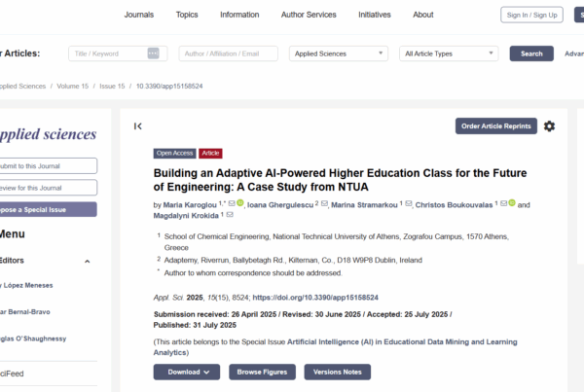
Task: Open the 10.3390/app15158524 breadcrumb link
Action: pos(169,86)
